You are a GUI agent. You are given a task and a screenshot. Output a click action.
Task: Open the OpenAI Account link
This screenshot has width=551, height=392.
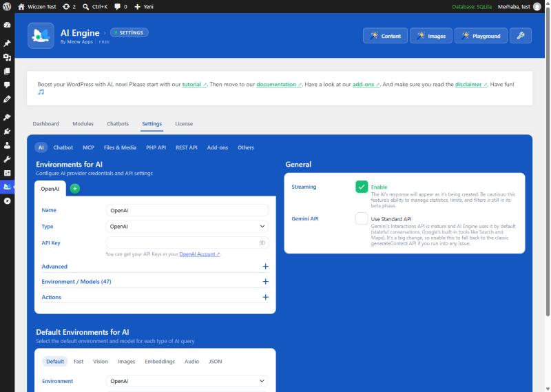(200, 254)
